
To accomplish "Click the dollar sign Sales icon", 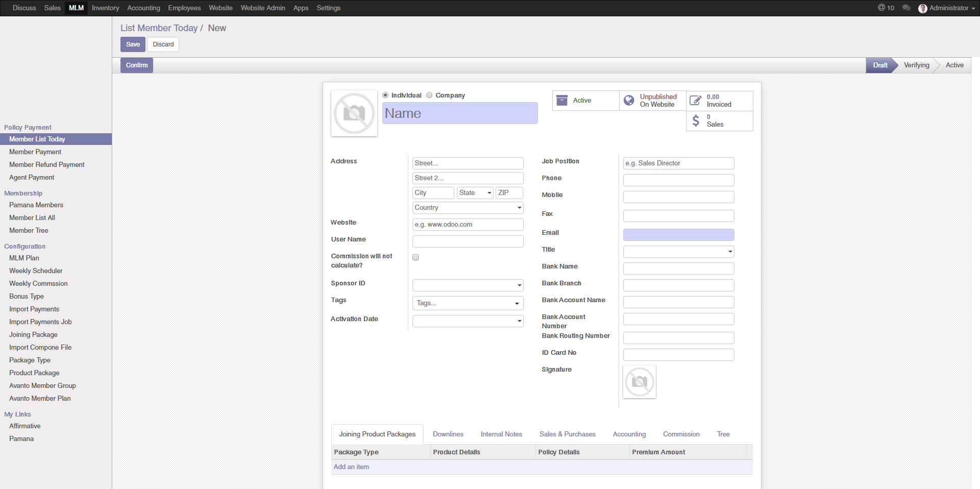I will (695, 121).
